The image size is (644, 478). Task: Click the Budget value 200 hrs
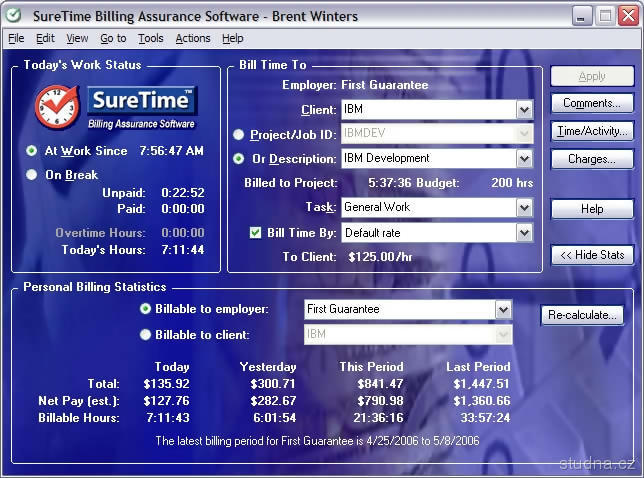click(512, 183)
